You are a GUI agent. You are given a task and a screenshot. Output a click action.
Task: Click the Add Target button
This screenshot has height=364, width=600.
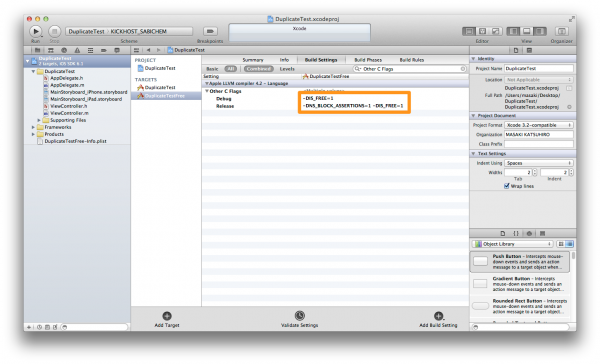click(167, 320)
